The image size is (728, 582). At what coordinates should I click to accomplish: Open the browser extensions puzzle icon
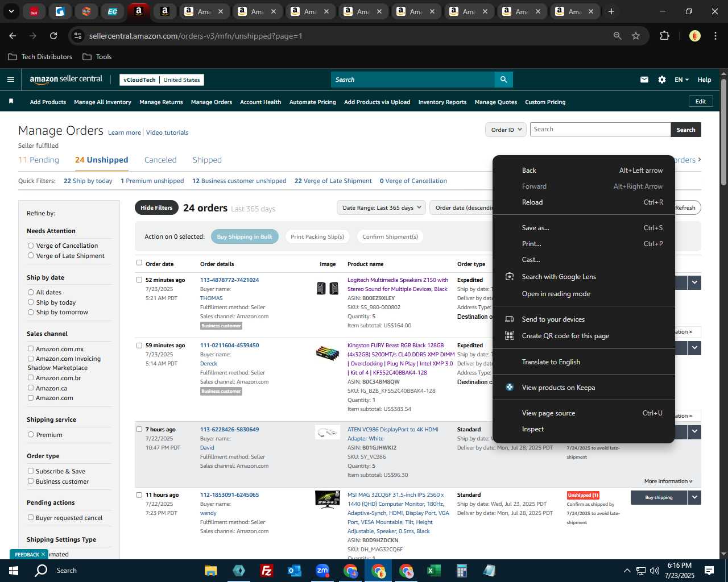(x=664, y=36)
